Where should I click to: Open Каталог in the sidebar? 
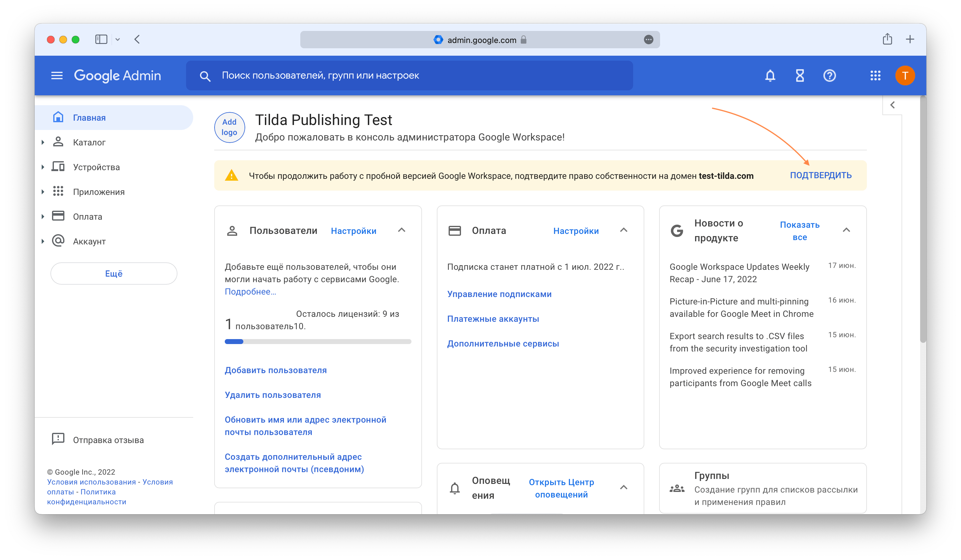tap(114, 142)
